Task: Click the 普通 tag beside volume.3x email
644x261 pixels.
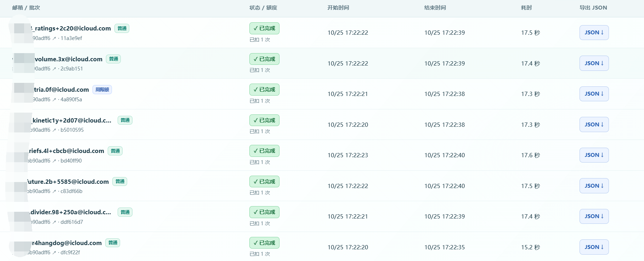Action: tap(113, 59)
